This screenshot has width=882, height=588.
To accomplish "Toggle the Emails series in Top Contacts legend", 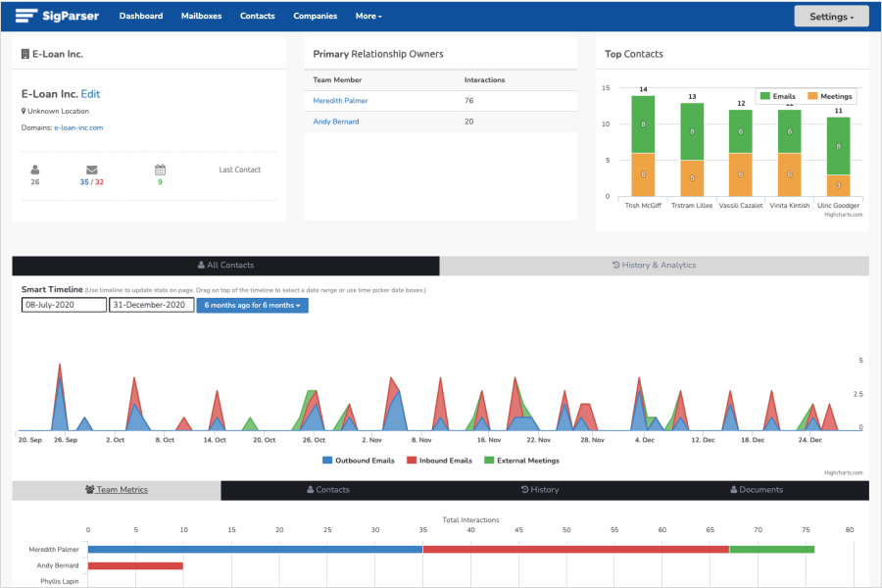I will pyautogui.click(x=778, y=96).
